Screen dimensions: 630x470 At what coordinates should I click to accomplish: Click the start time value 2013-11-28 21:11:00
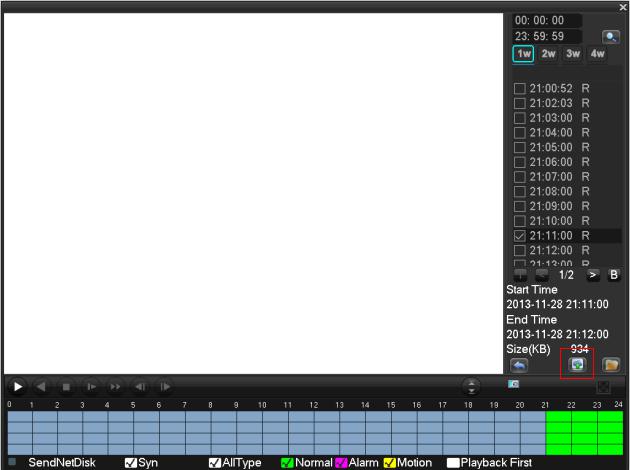557,304
